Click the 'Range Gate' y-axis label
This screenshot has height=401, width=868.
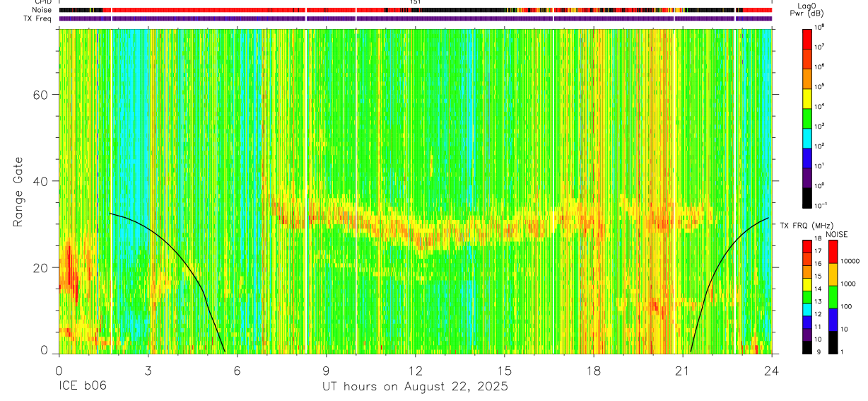(x=17, y=192)
